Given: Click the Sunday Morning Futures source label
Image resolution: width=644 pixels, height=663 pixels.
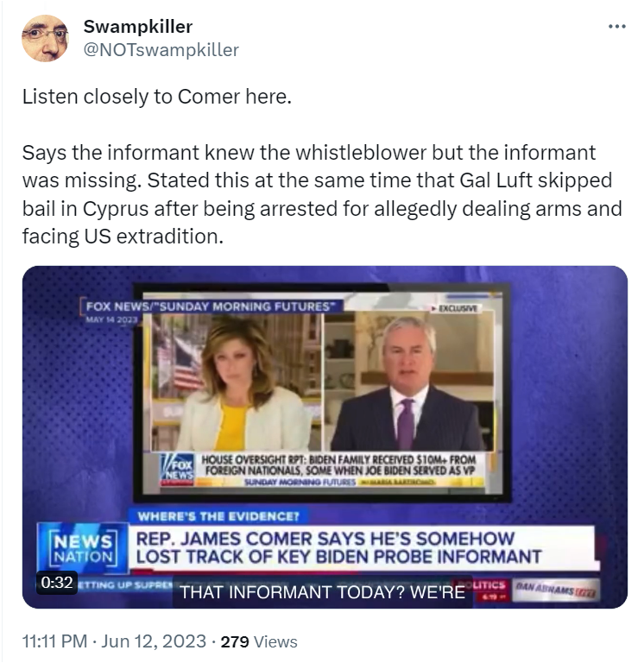Looking at the screenshot, I should tap(210, 306).
